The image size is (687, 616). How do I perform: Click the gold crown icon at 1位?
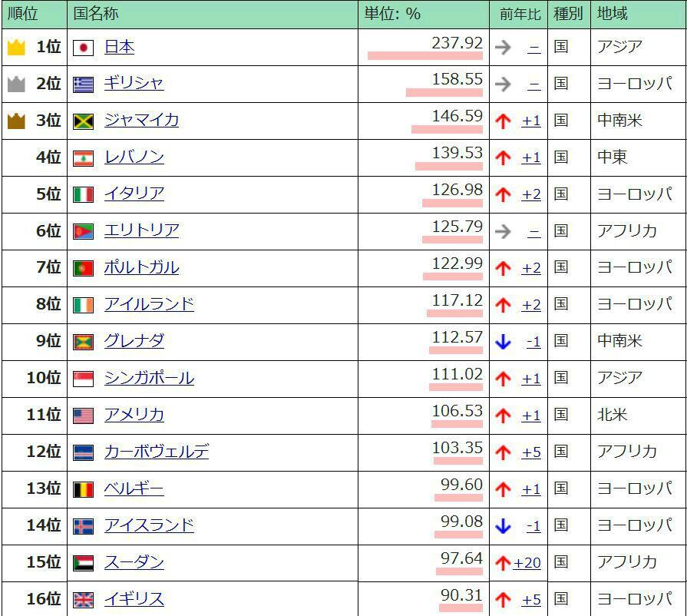pyautogui.click(x=16, y=48)
